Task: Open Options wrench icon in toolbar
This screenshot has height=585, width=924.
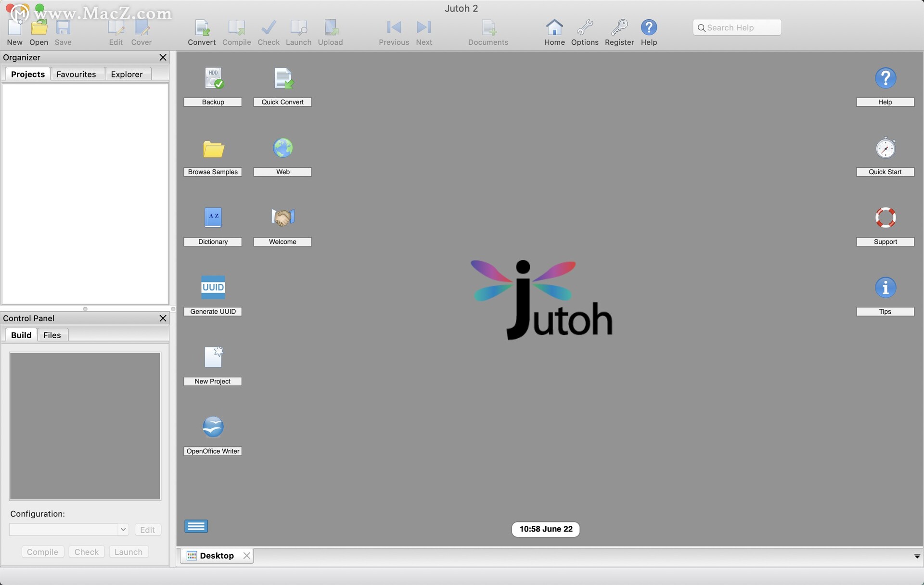Action: (585, 27)
